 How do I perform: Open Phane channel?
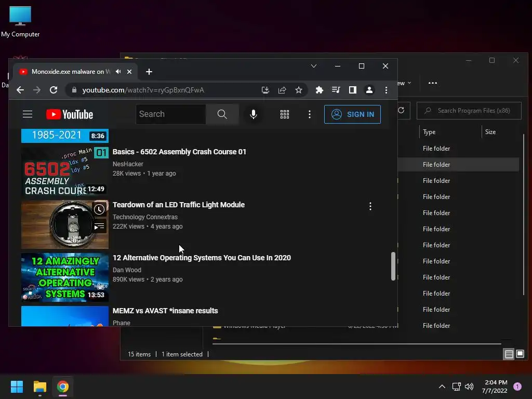(x=122, y=323)
